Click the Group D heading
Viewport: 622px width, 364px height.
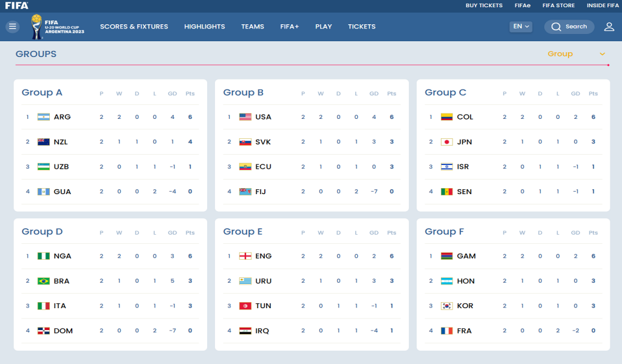pos(42,232)
